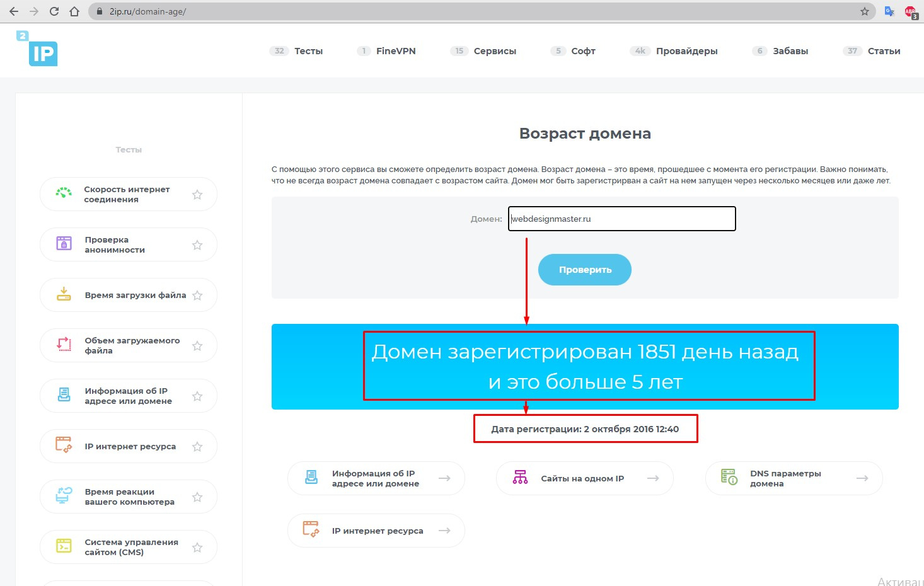Click the Тесты sidebar heading
The image size is (924, 586).
[129, 150]
